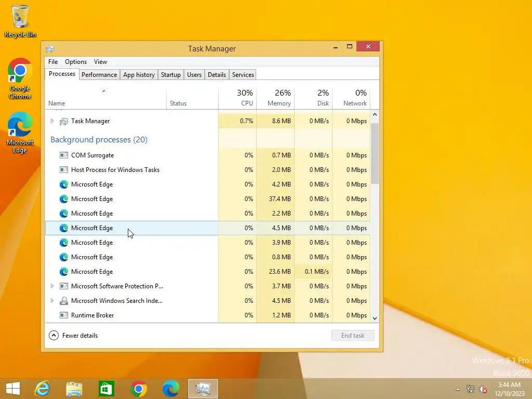Sort by the Status column header
Image resolution: width=532 pixels, height=399 pixels.
pos(192,98)
